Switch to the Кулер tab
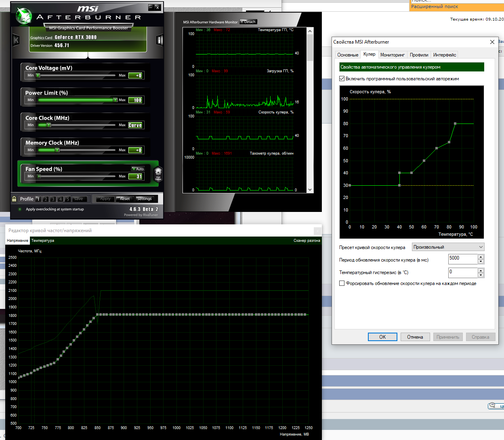This screenshot has height=440, width=504. point(369,54)
